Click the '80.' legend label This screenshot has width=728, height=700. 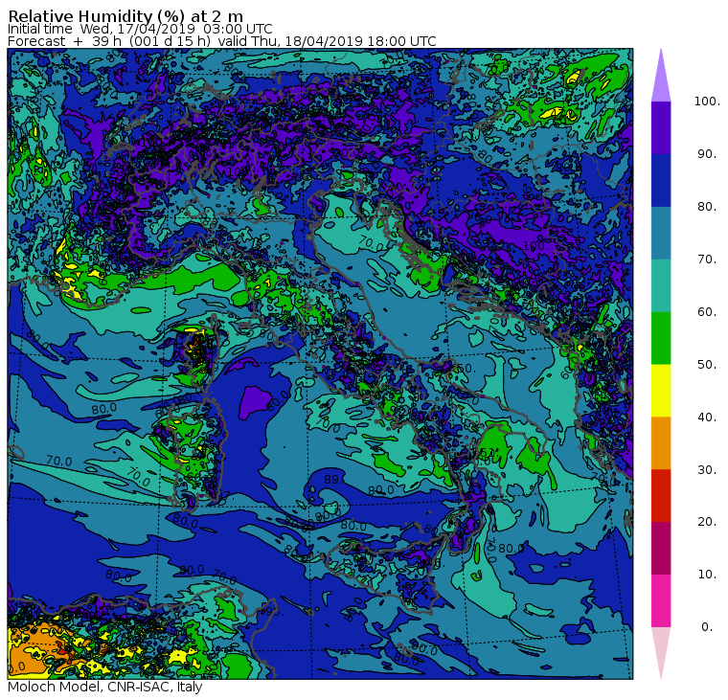click(x=707, y=207)
